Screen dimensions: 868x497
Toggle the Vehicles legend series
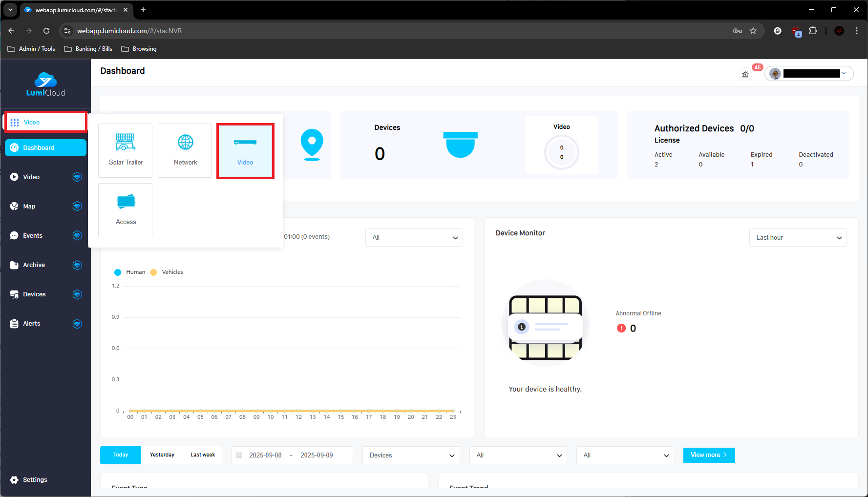167,272
